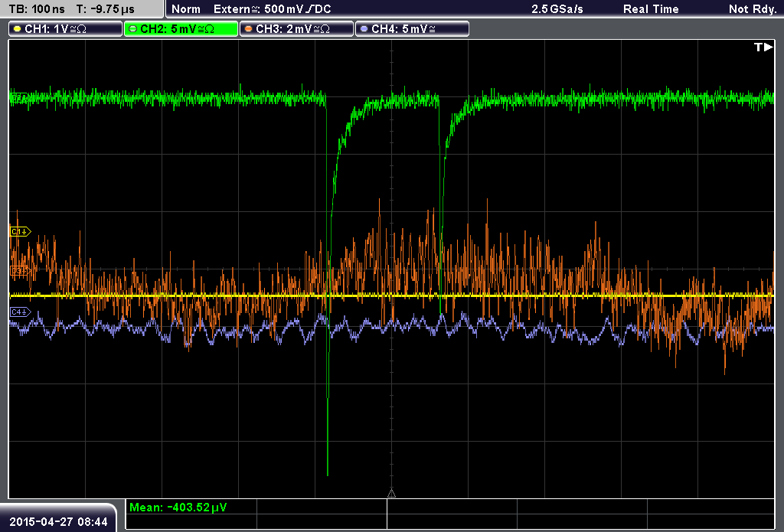Select the CH4: 5mV channel tab
The image size is (784, 532).
click(x=412, y=29)
